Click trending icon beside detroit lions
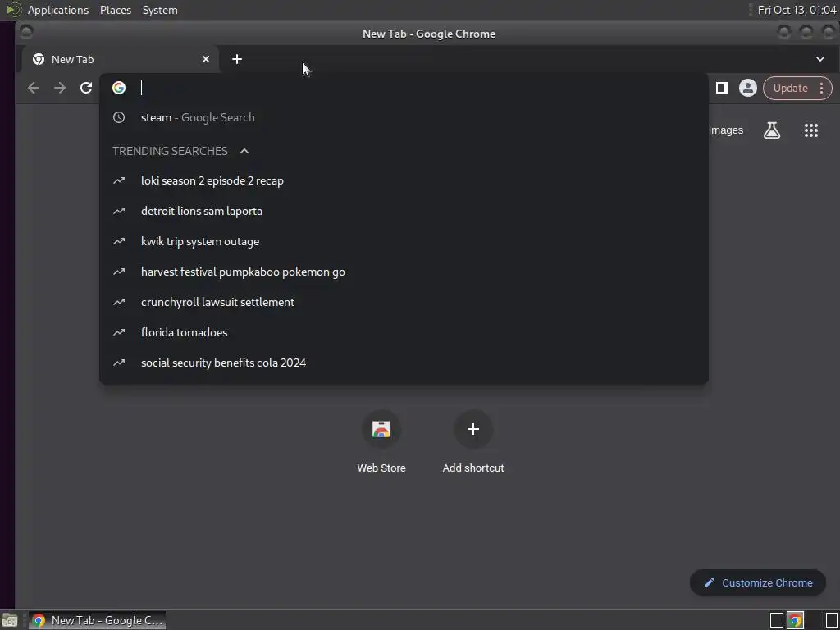The width and height of the screenshot is (840, 630). click(x=119, y=211)
